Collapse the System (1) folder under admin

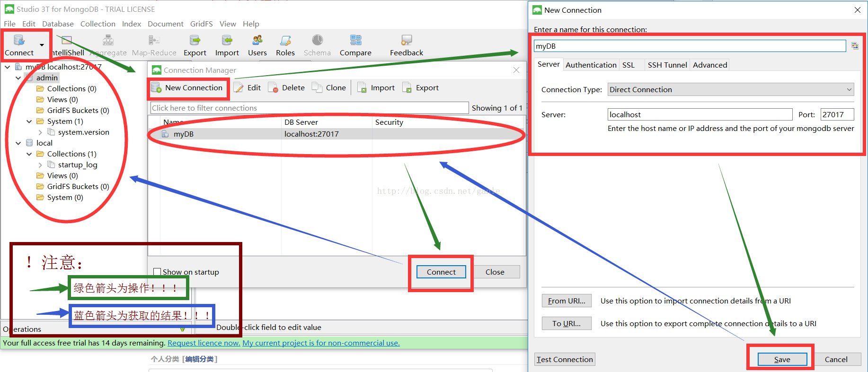pos(29,121)
